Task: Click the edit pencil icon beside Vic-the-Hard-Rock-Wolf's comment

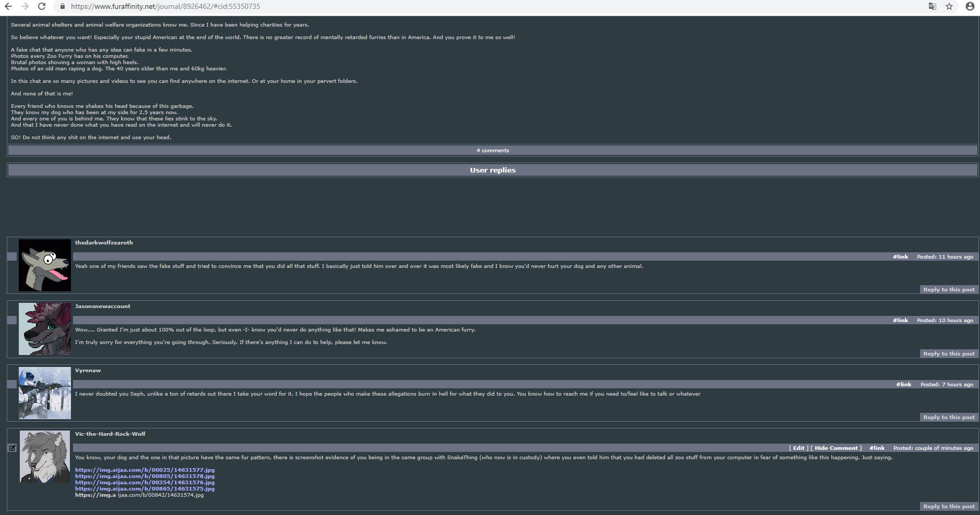Action: tap(13, 448)
